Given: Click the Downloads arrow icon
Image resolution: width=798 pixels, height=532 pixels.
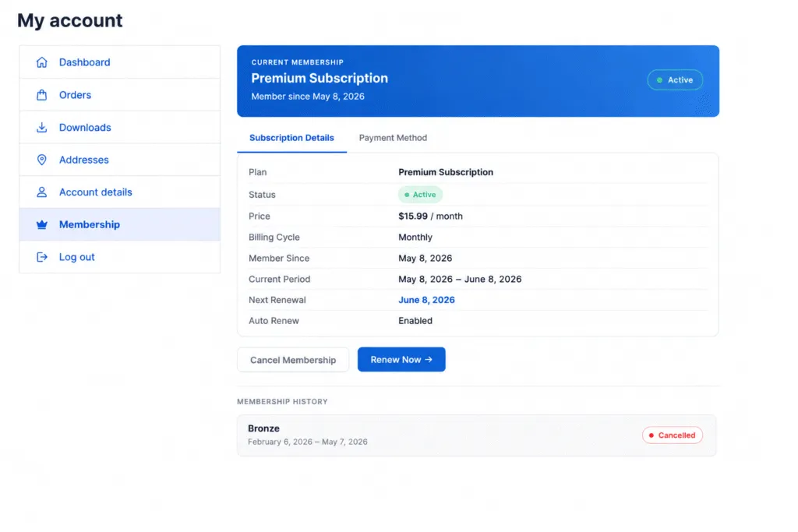Looking at the screenshot, I should coord(42,127).
